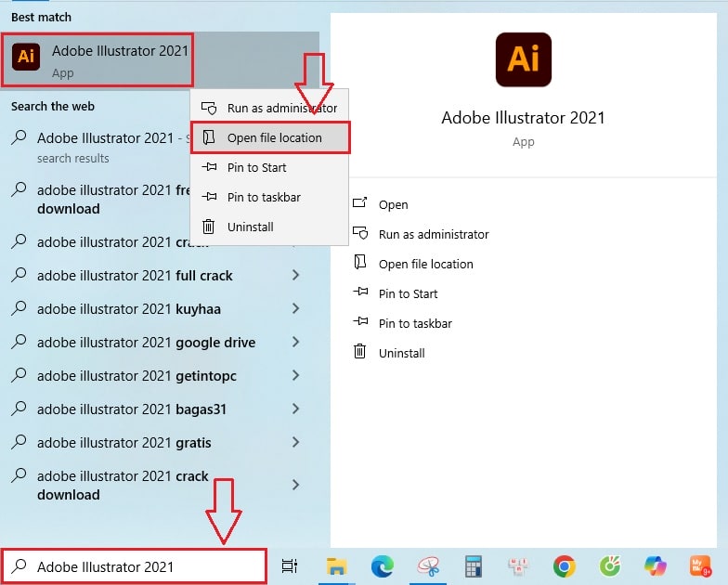Open web suggestion adobe illustrator 2021 crack download

pyautogui.click(x=123, y=485)
